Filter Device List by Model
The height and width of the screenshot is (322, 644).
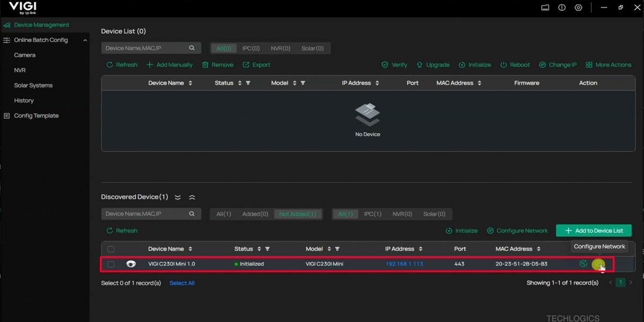[x=303, y=83]
